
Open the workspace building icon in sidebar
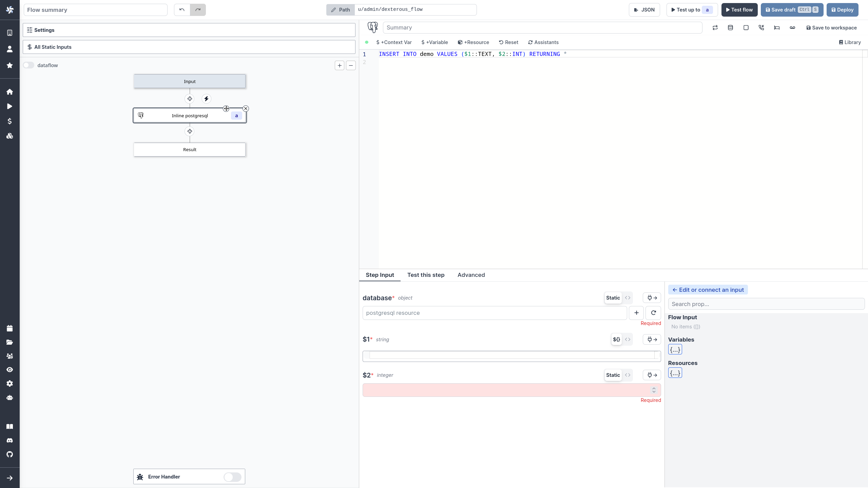tap(10, 33)
